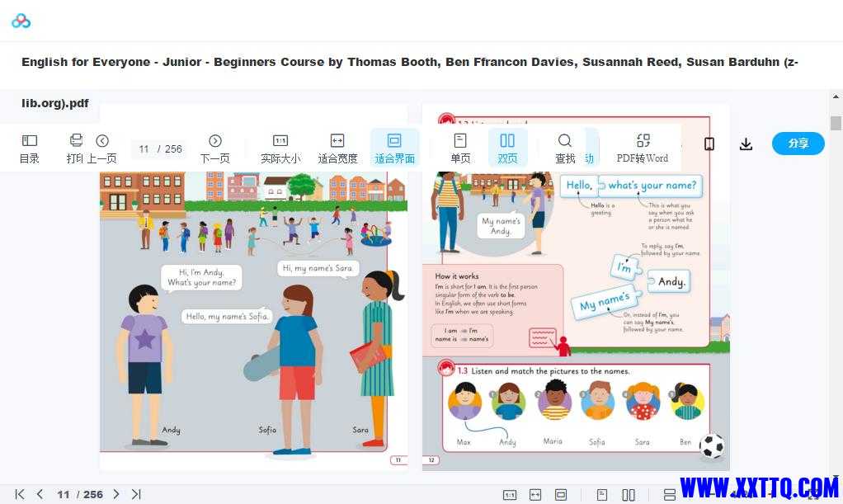Open the 查找 search tool
Screen dimensions: 843x504
coord(564,148)
